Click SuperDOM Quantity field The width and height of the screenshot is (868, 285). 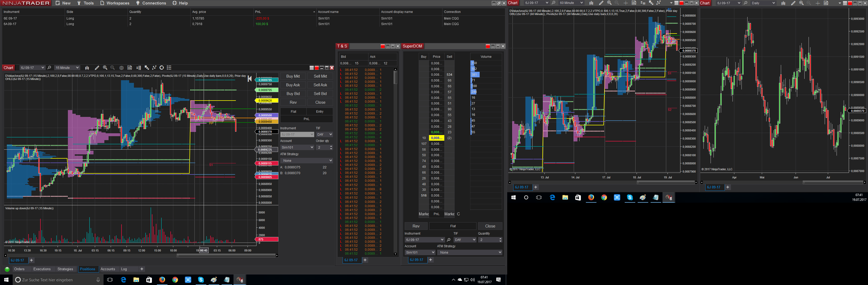pyautogui.click(x=491, y=240)
